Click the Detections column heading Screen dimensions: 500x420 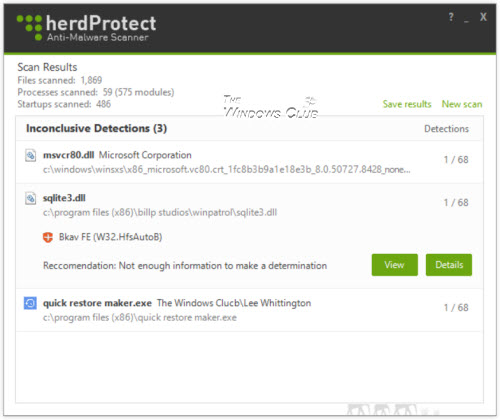click(x=446, y=129)
